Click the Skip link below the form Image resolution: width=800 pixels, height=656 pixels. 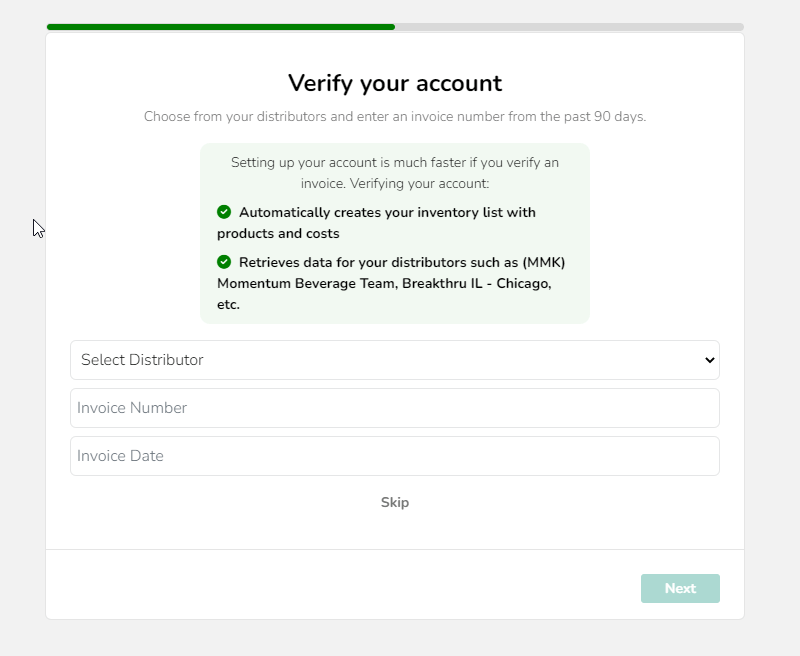pyautogui.click(x=395, y=502)
